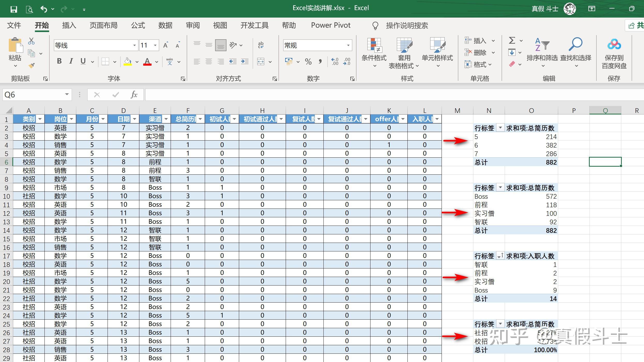This screenshot has width=644, height=362.
Task: Open the Conditional Formatting icon
Action: pyautogui.click(x=374, y=45)
